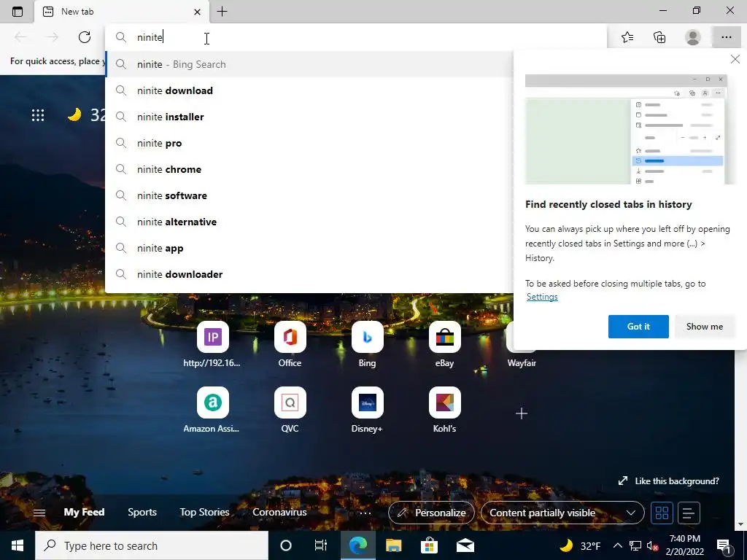Open the http://192.16... quick link tile
Screen dimensions: 747x560
click(x=212, y=345)
